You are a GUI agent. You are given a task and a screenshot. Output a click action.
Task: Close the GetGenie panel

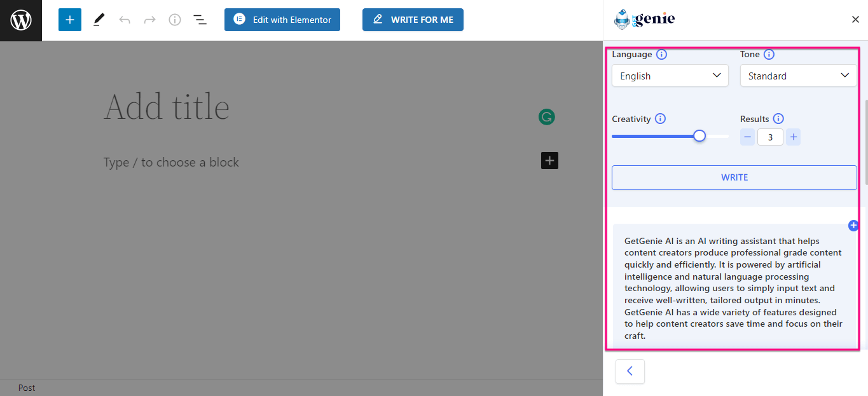pos(855,20)
